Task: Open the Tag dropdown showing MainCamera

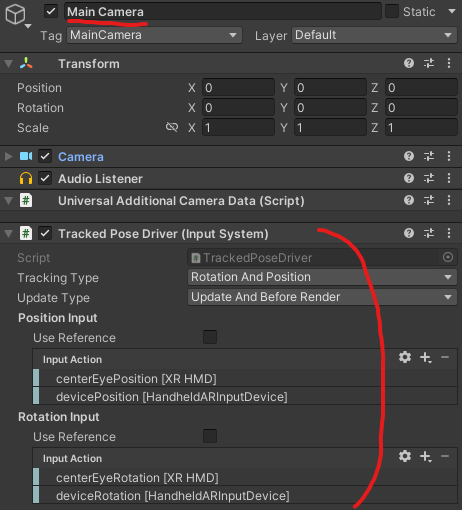Action: 154,35
